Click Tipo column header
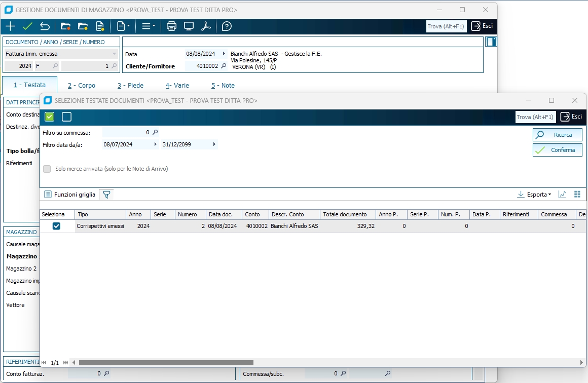Screen dimensions: 588x383 100,214
